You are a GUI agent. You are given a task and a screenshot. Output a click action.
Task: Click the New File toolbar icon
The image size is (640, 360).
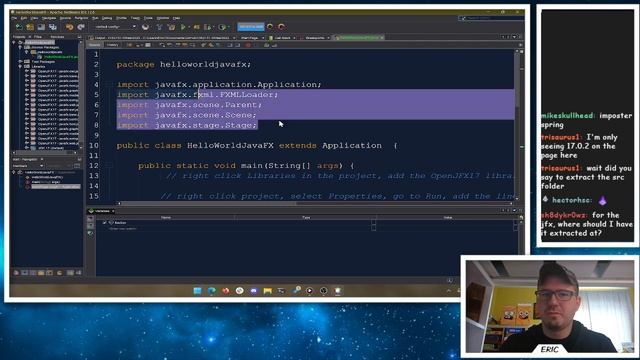pyautogui.click(x=19, y=27)
